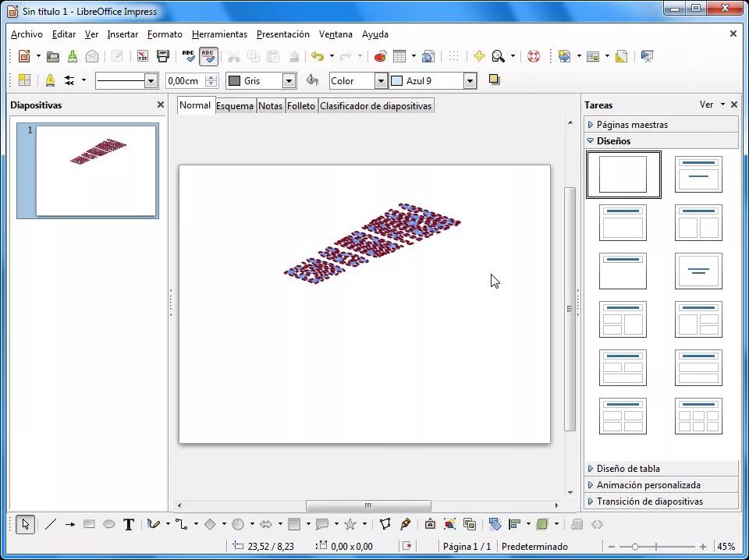This screenshot has height=560, width=749.
Task: Switch to the Esquema tab
Action: [x=235, y=106]
